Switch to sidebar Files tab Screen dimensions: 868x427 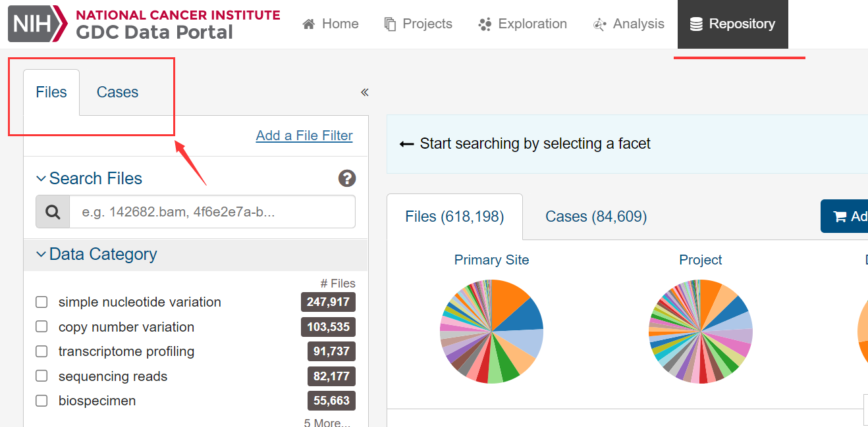click(x=51, y=92)
